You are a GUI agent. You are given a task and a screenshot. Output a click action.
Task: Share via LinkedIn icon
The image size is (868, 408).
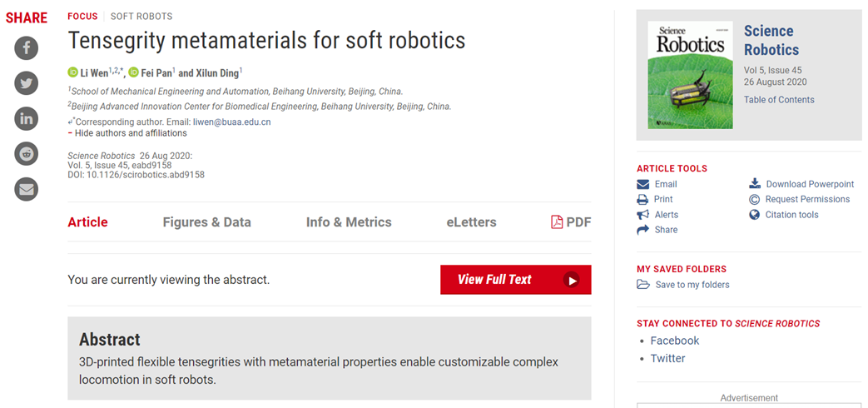[x=27, y=118]
